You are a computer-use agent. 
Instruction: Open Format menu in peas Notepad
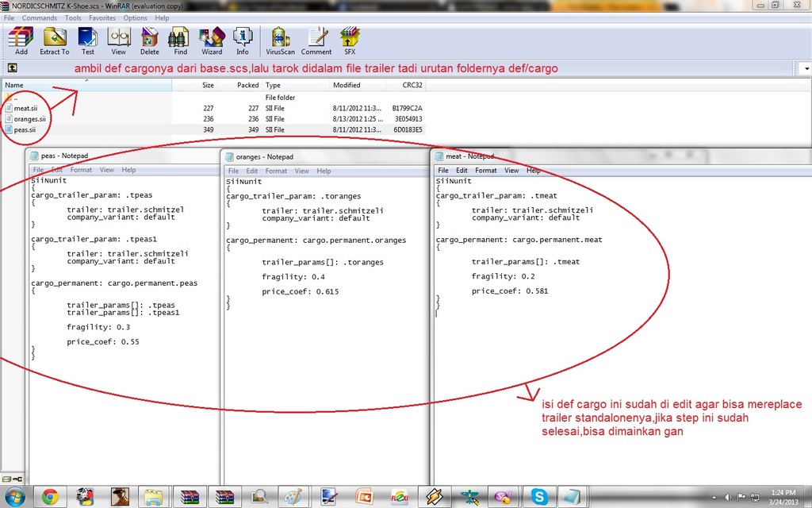(x=81, y=170)
